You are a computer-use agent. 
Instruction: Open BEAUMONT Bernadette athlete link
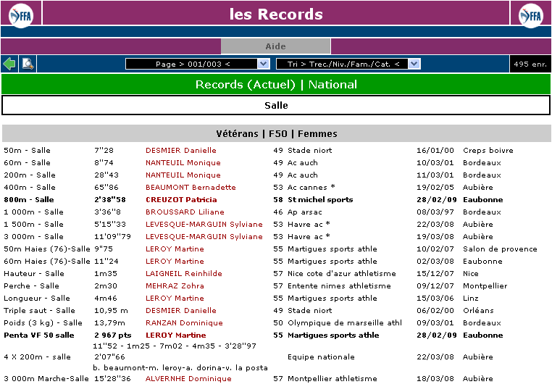[x=191, y=188]
